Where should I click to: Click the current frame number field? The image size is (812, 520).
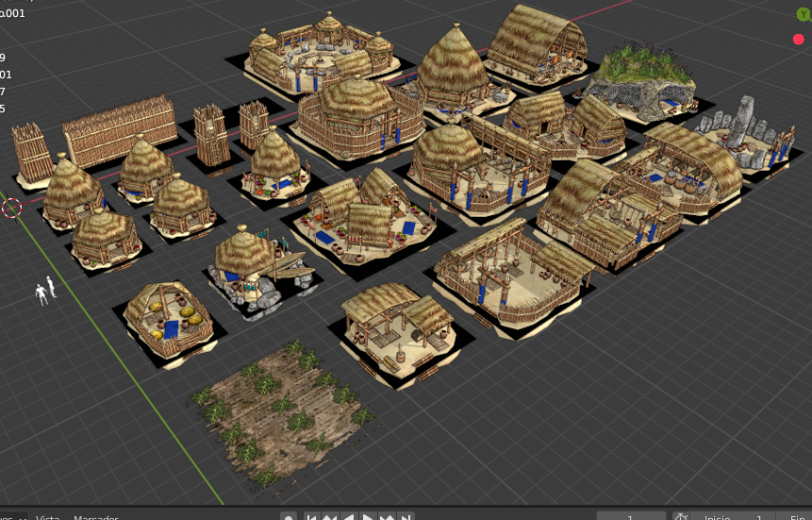(x=632, y=517)
